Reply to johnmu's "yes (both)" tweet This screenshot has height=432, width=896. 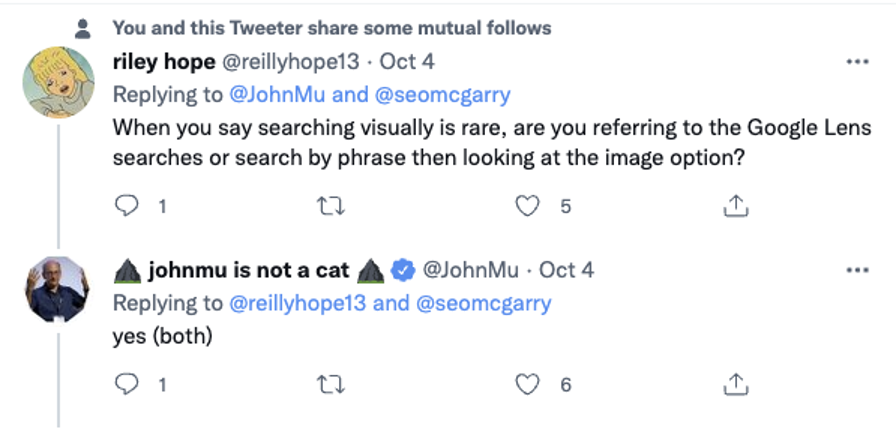tap(128, 383)
